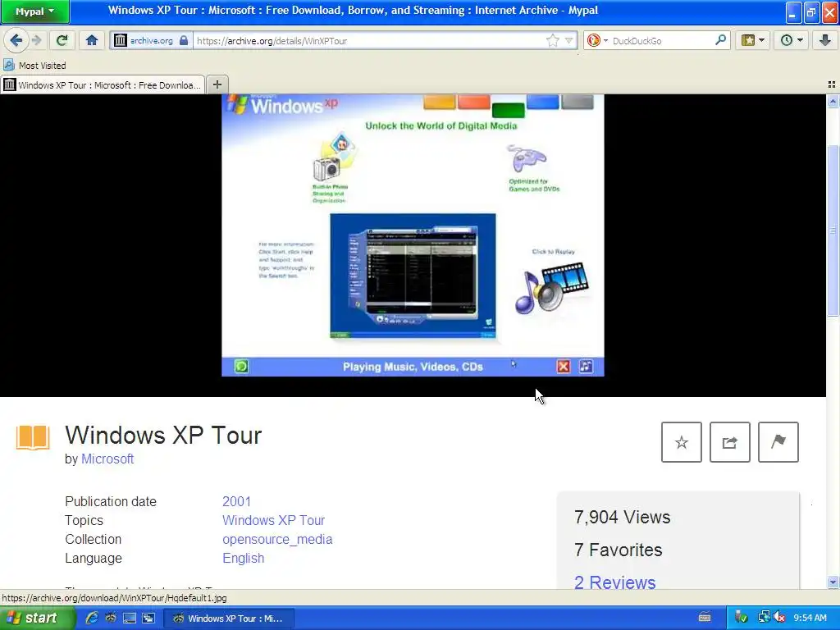Image resolution: width=840 pixels, height=630 pixels.
Task: Open the Windows XP Tour topic link
Action: (273, 520)
